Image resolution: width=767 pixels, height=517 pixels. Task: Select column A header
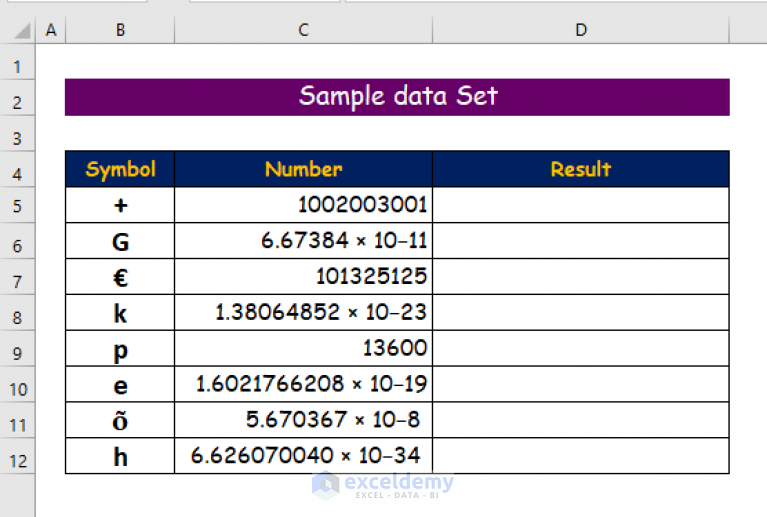(51, 30)
